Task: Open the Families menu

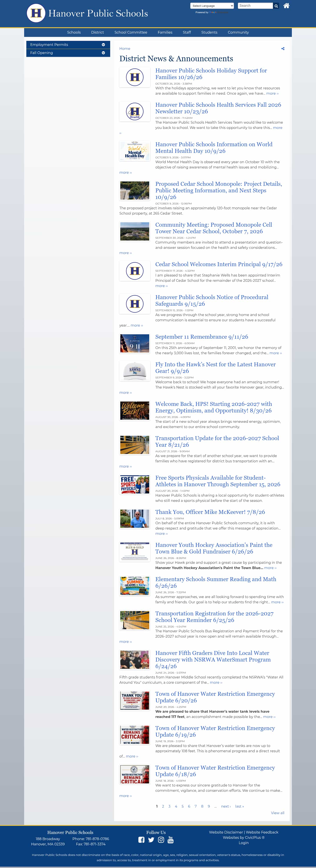Action: pos(165,32)
